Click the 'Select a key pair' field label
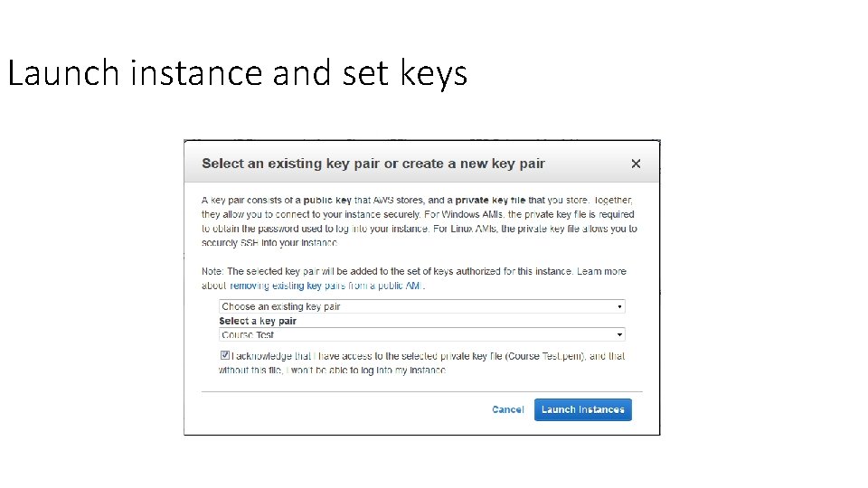Viewport: 868px width, 488px height. [x=258, y=321]
